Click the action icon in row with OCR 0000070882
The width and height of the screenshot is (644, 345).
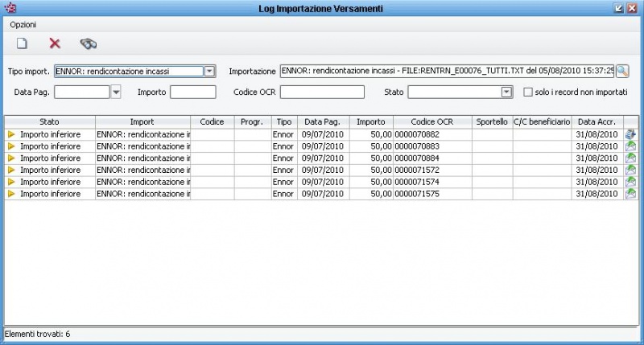tap(631, 134)
